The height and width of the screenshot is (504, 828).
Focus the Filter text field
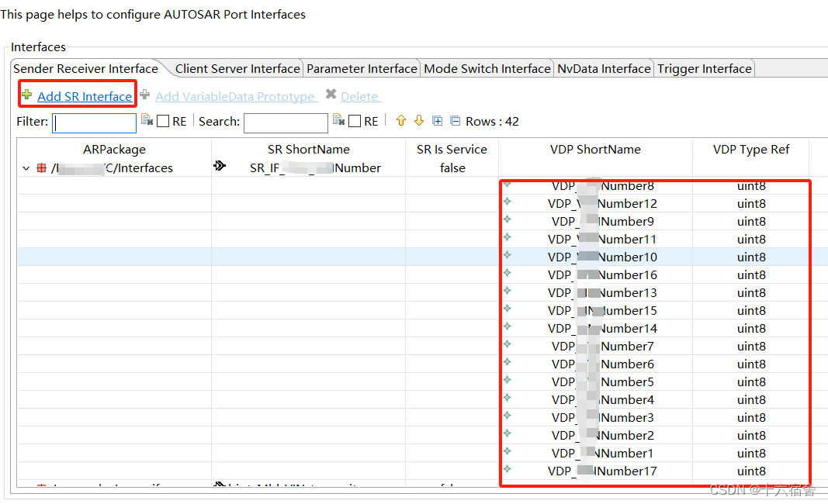94,123
